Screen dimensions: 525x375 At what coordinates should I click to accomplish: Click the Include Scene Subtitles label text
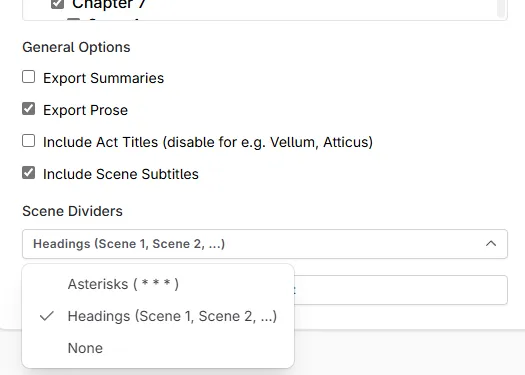121,174
